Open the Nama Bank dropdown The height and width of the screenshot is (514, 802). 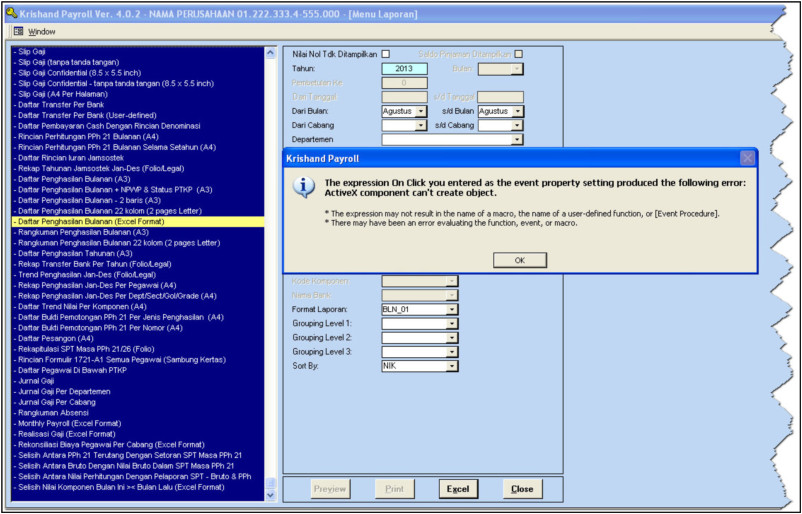tap(452, 295)
